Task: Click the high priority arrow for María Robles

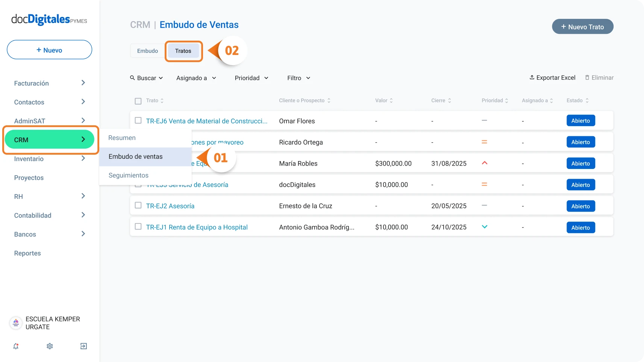Action: click(485, 163)
